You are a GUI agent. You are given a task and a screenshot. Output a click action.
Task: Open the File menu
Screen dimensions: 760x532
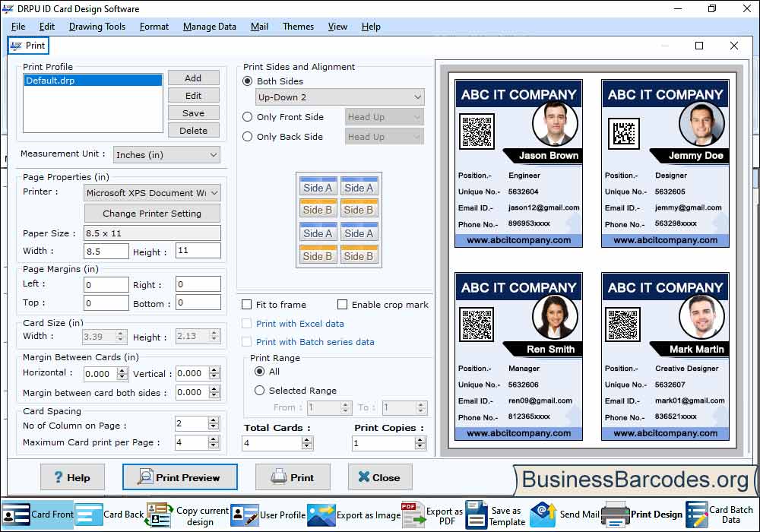[18, 27]
